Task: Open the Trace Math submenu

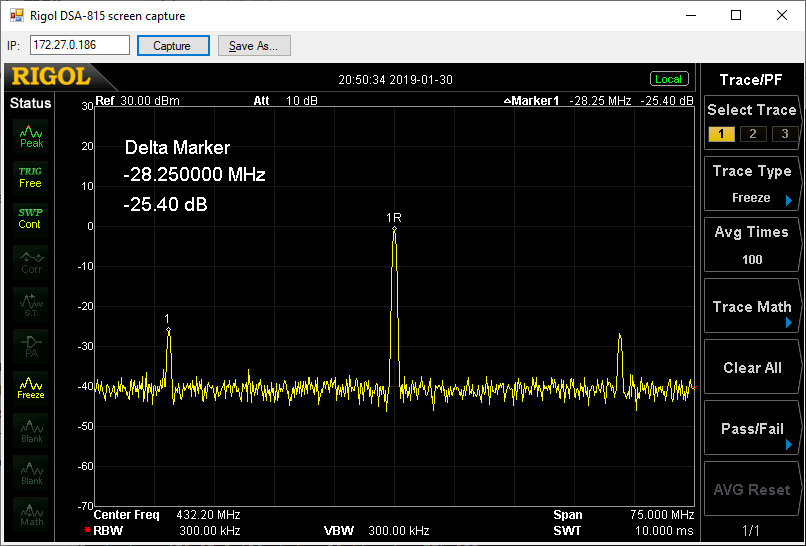Action: tap(752, 307)
